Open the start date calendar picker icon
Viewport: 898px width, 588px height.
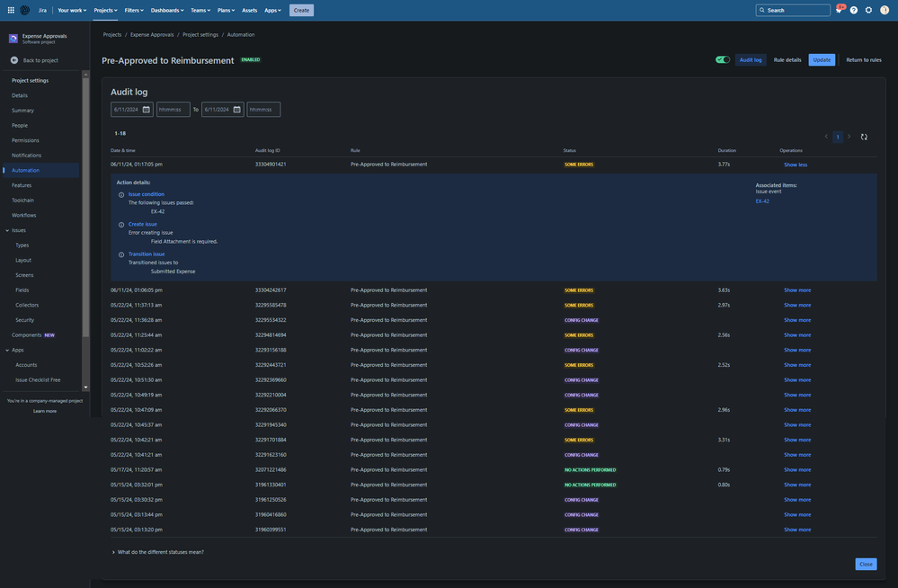(x=146, y=110)
